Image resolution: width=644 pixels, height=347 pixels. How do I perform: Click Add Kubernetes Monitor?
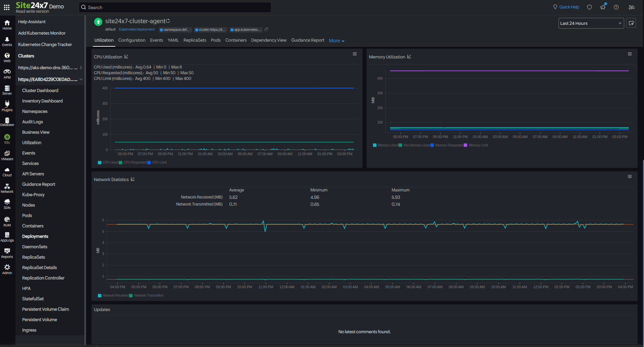[x=42, y=33]
